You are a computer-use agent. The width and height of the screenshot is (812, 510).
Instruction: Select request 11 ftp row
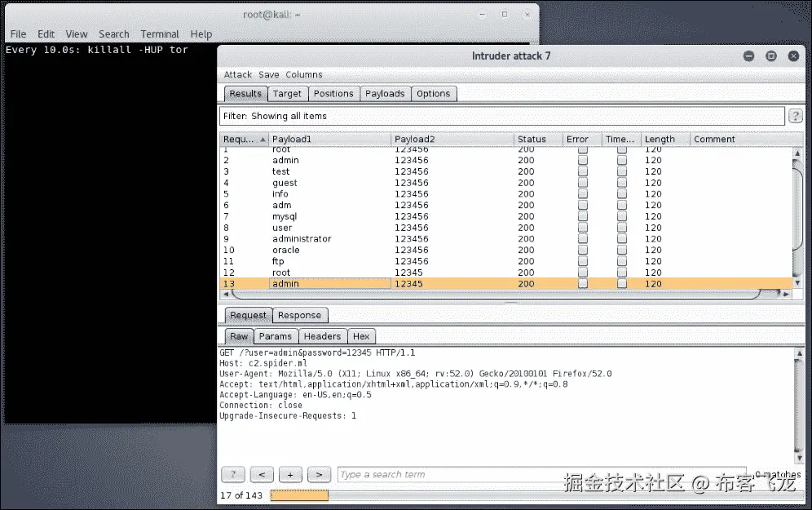click(x=505, y=261)
